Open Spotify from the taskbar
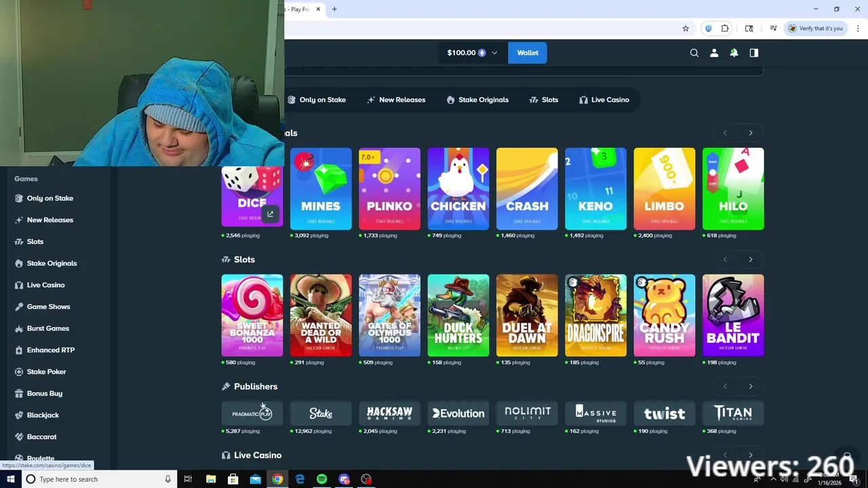The image size is (868, 488). 321,479
